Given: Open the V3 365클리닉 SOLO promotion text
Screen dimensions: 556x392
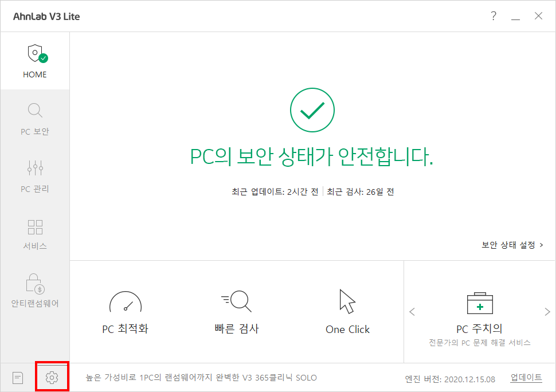Looking at the screenshot, I should click(201, 378).
